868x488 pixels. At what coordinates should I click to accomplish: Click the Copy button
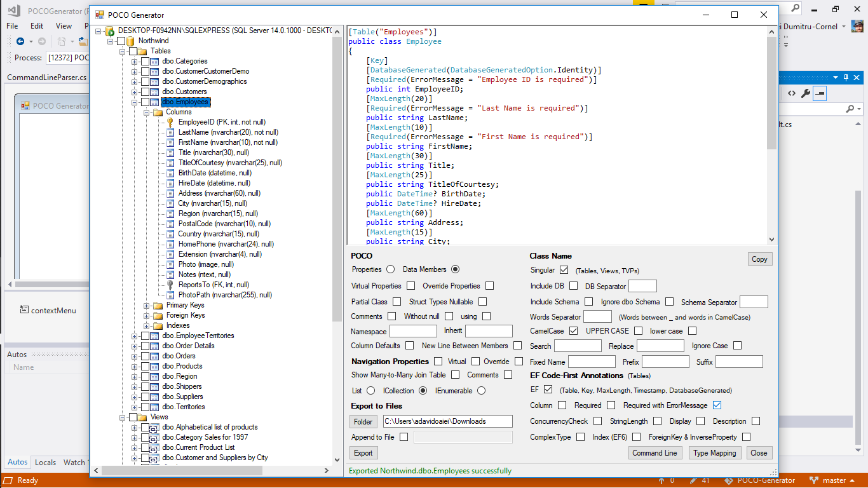coord(759,259)
